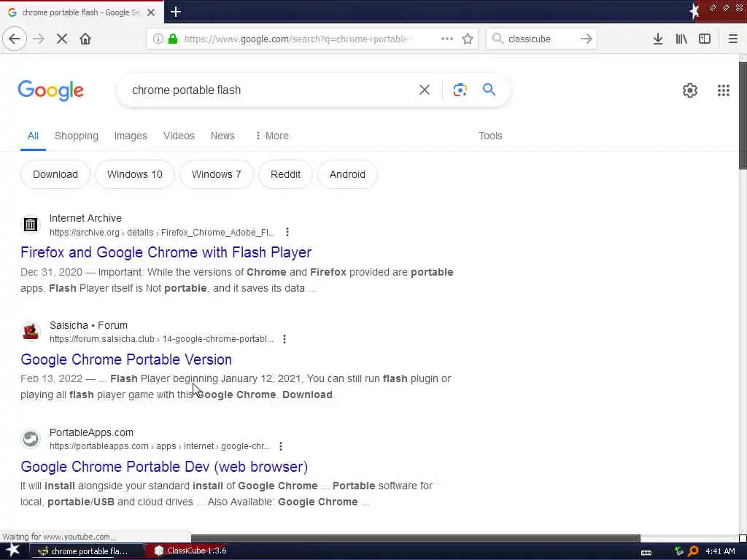Switch to the Shopping tab
The width and height of the screenshot is (747, 560).
[76, 136]
